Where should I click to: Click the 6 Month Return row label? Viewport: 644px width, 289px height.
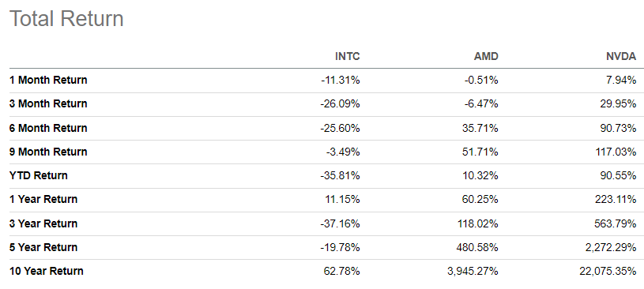pyautogui.click(x=48, y=128)
